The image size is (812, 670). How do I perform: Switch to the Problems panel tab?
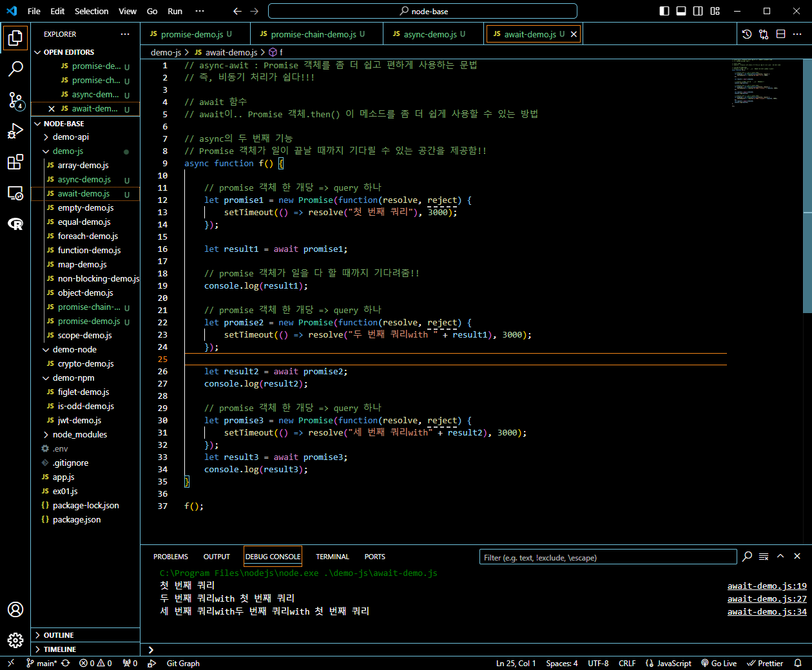tap(171, 557)
